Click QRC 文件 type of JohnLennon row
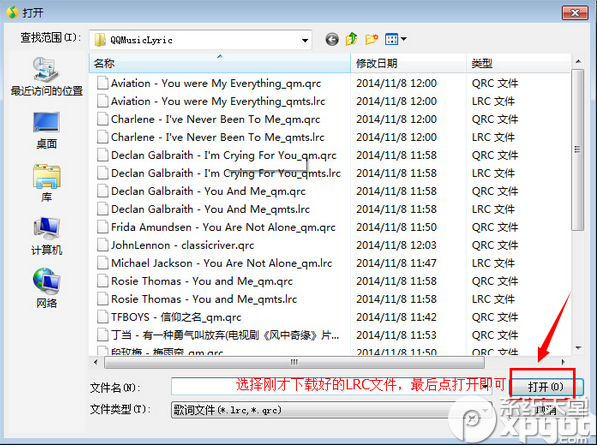The height and width of the screenshot is (447, 597). point(495,245)
